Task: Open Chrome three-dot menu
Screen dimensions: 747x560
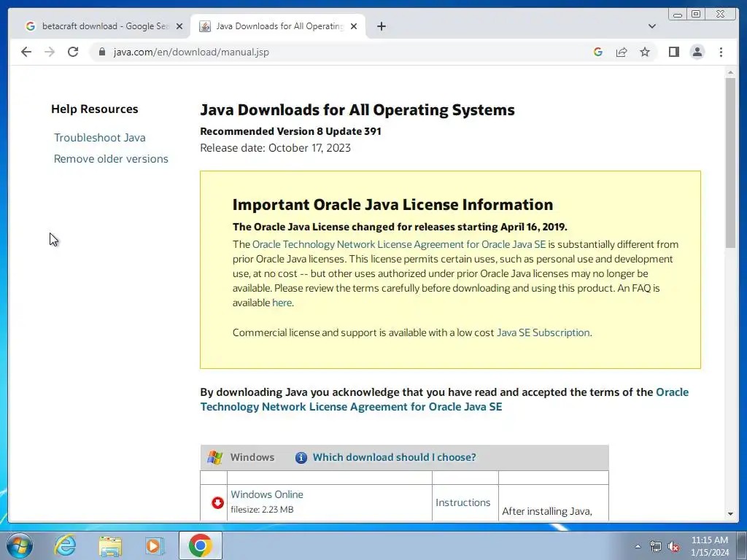Action: tap(721, 52)
